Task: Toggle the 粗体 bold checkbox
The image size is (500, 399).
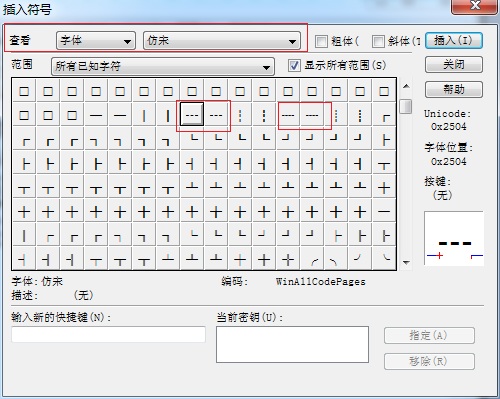Action: 321,41
